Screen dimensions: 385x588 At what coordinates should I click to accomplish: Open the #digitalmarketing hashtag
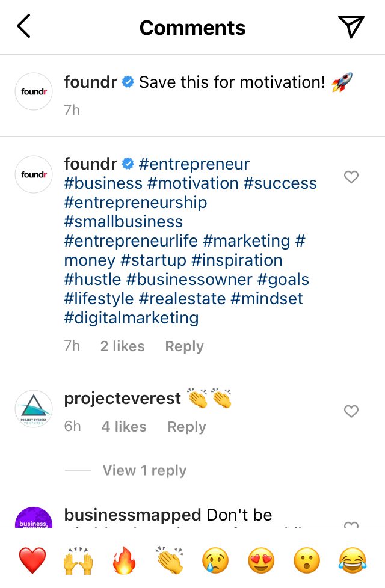pyautogui.click(x=131, y=318)
